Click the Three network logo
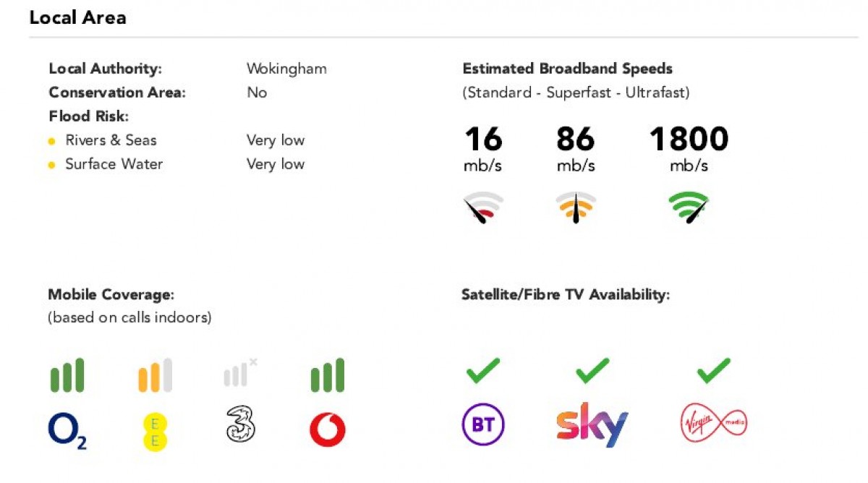This screenshot has height=483, width=868. (240, 424)
